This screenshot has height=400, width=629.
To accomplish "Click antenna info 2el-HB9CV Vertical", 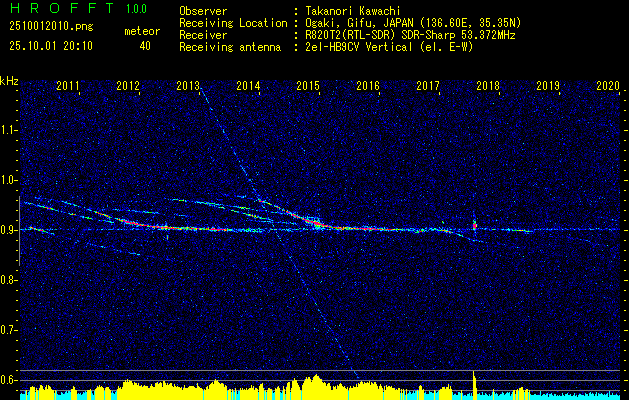I will click(x=389, y=47).
